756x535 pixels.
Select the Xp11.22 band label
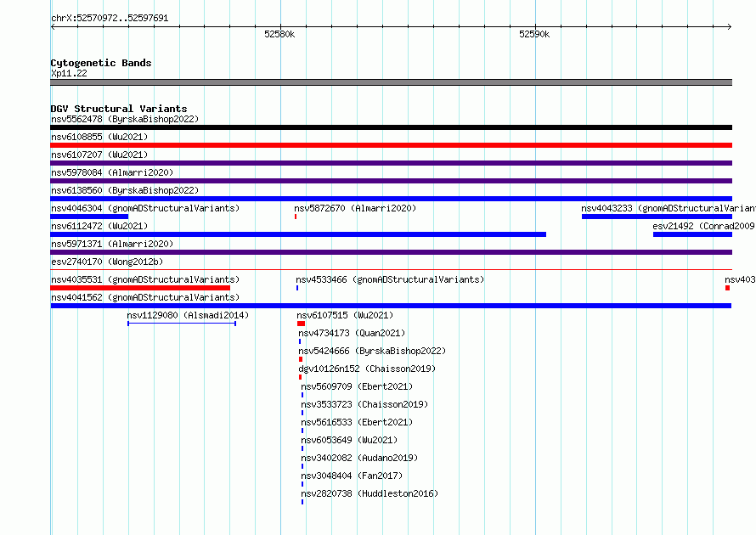point(69,73)
